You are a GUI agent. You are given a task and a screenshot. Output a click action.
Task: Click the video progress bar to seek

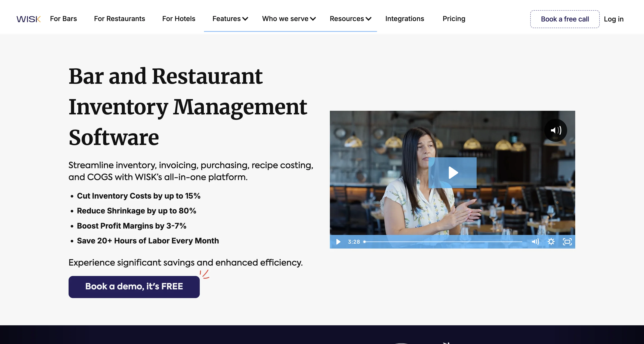click(443, 241)
